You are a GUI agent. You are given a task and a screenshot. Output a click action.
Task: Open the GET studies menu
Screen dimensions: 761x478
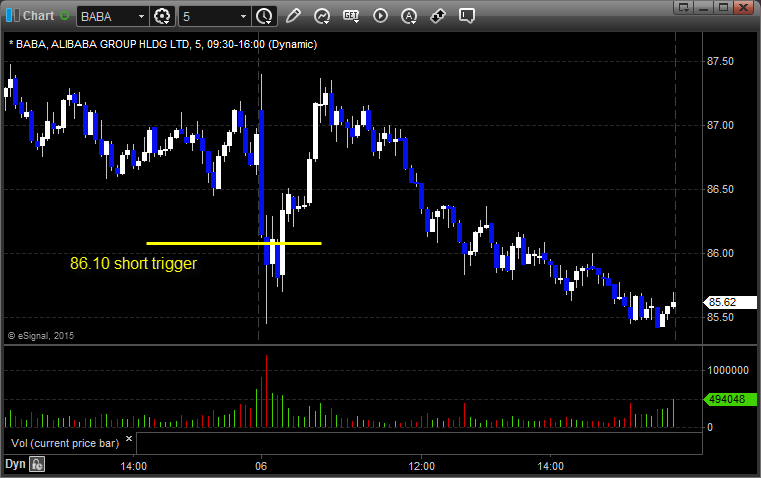(x=351, y=16)
